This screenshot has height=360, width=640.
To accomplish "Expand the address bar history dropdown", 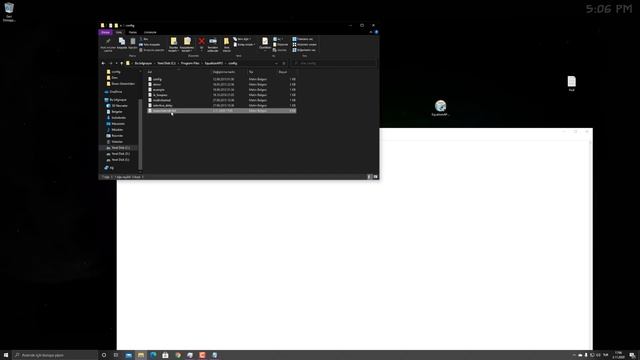I will pos(276,63).
